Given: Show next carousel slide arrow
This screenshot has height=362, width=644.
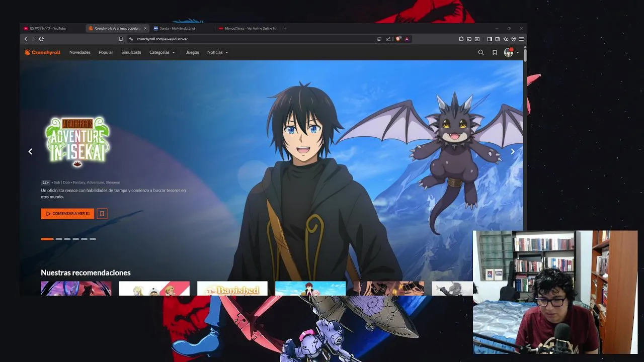Looking at the screenshot, I should 513,151.
